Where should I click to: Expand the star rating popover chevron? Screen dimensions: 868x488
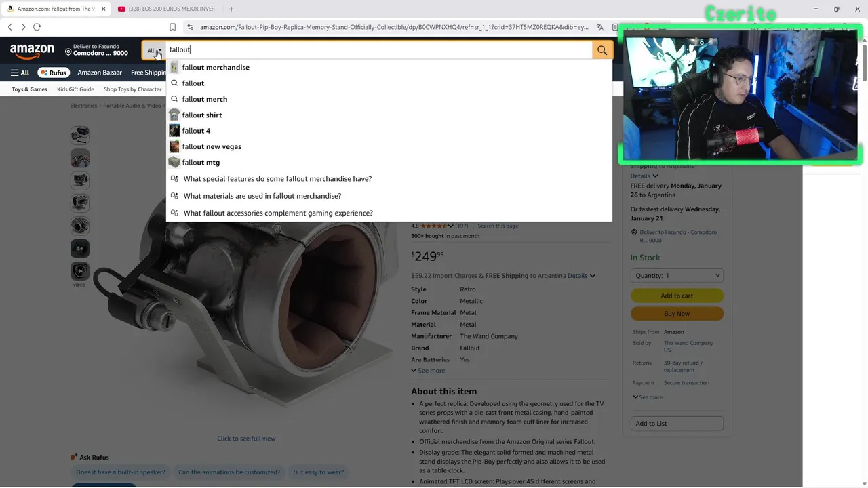[450, 226]
